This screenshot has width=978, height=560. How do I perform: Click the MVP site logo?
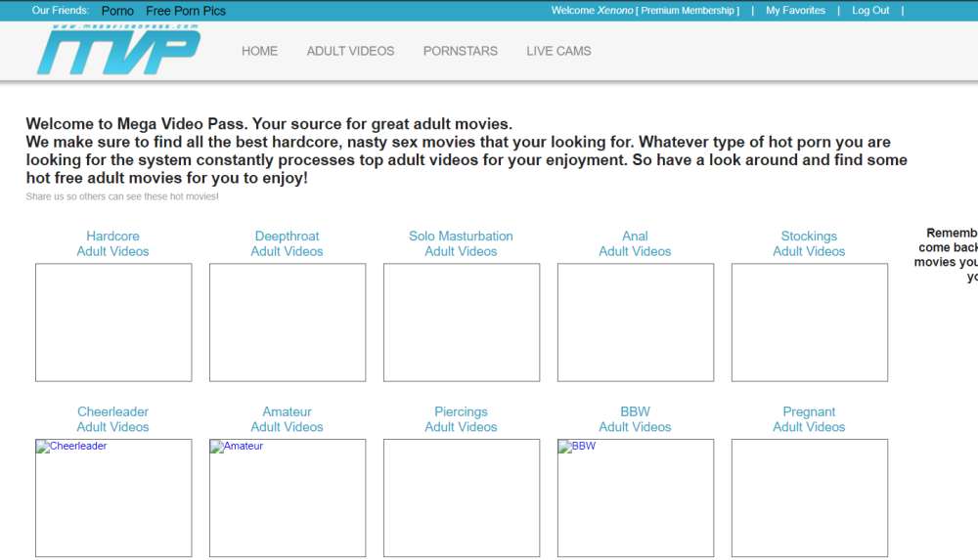(117, 51)
